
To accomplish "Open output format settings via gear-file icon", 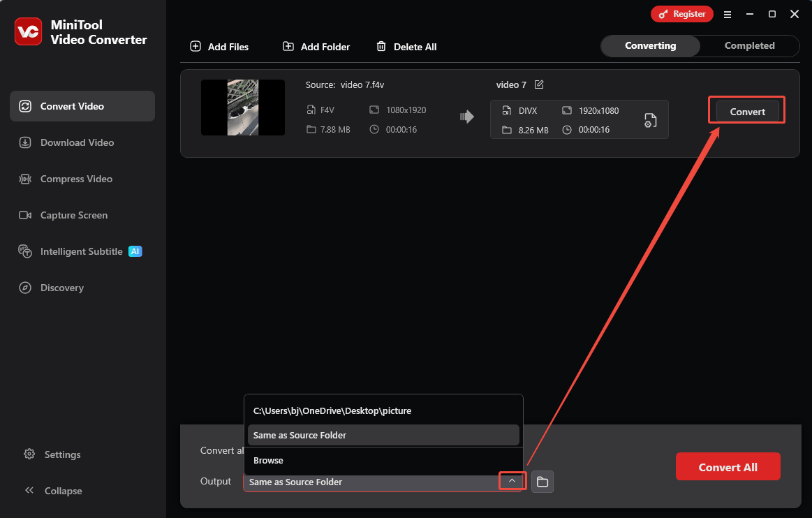I will coord(650,119).
